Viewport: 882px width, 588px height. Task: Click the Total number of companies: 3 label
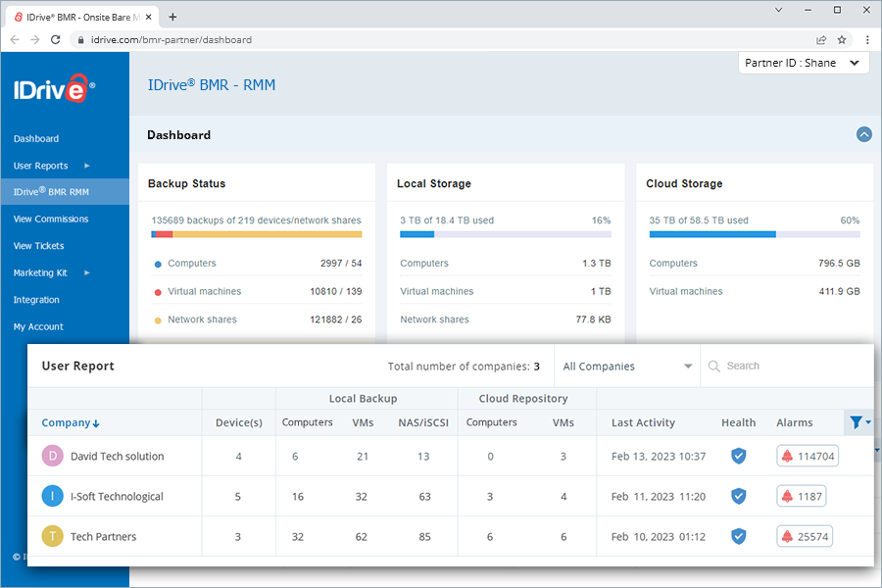click(464, 367)
